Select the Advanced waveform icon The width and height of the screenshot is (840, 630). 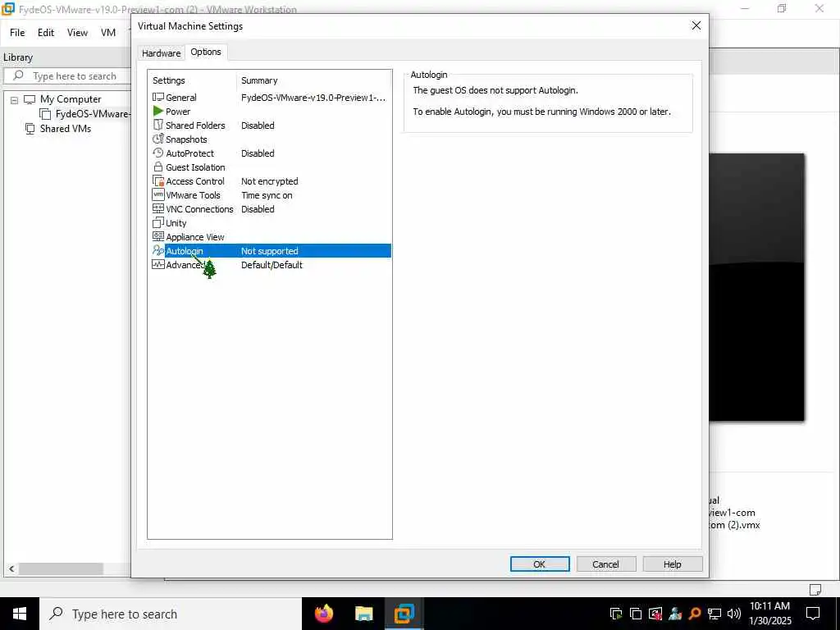point(158,264)
